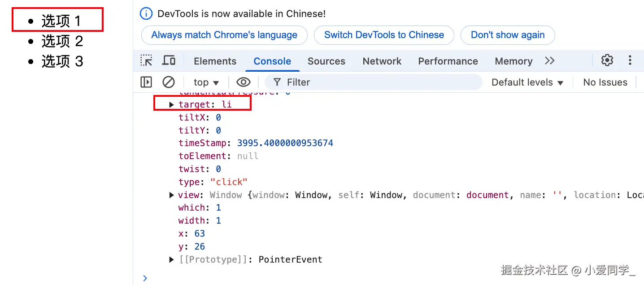Toggle the device toolbar icon
Screen dimensions: 644x285
[x=169, y=60]
